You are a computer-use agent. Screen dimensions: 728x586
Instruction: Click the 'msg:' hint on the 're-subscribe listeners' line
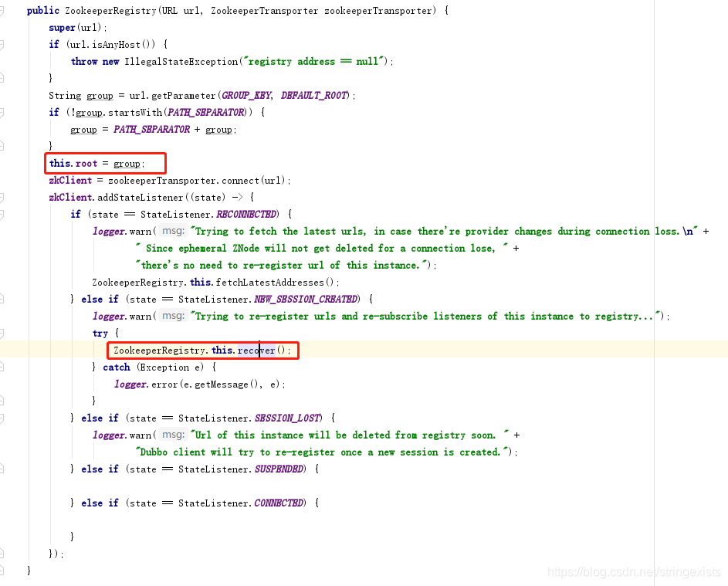(173, 316)
